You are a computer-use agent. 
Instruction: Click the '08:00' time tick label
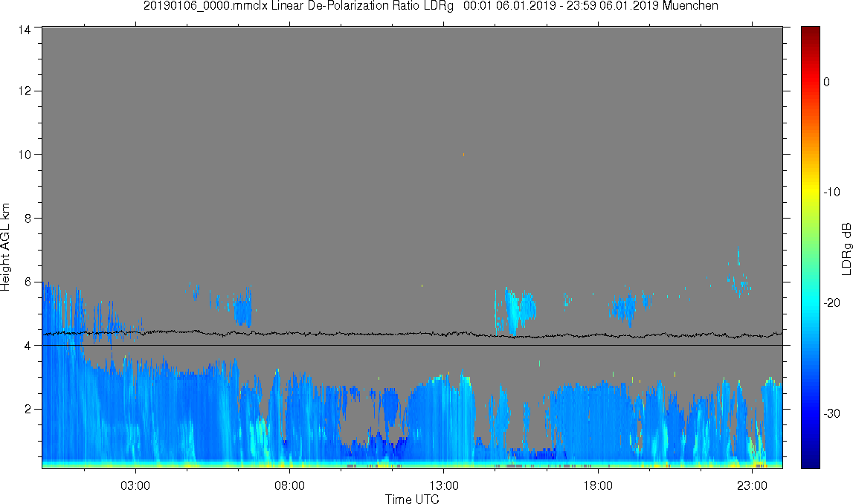coord(289,485)
